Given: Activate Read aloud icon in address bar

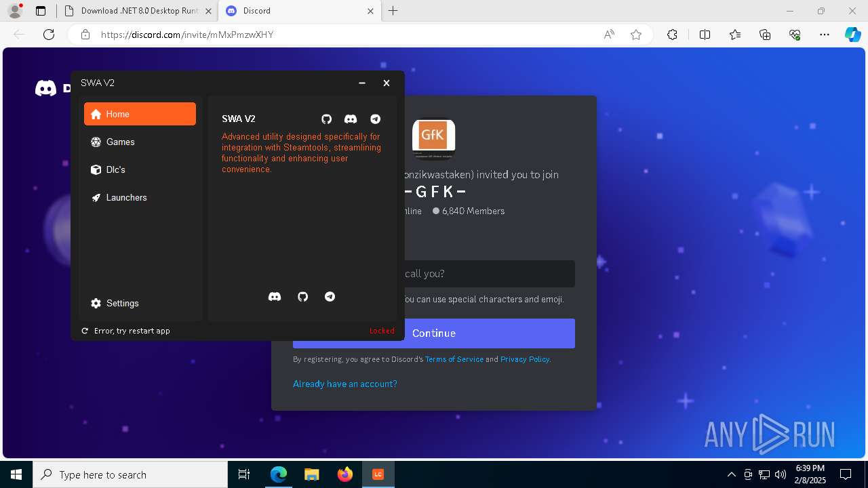Looking at the screenshot, I should point(609,35).
